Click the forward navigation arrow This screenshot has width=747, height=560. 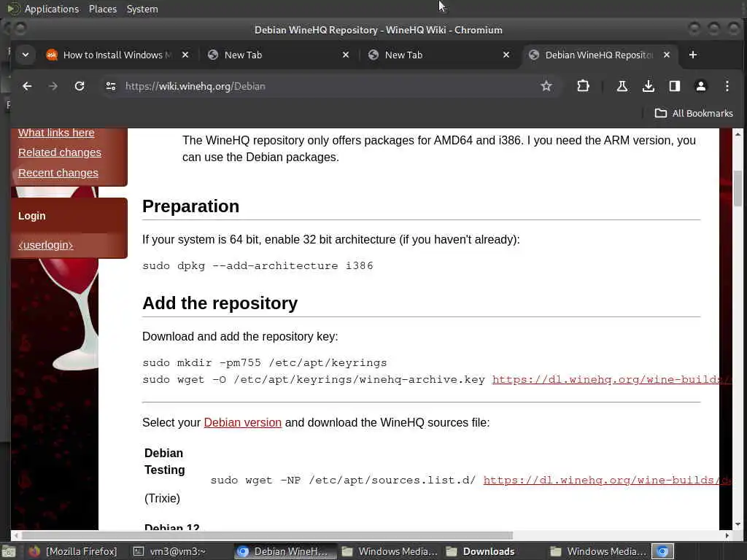pos(53,86)
